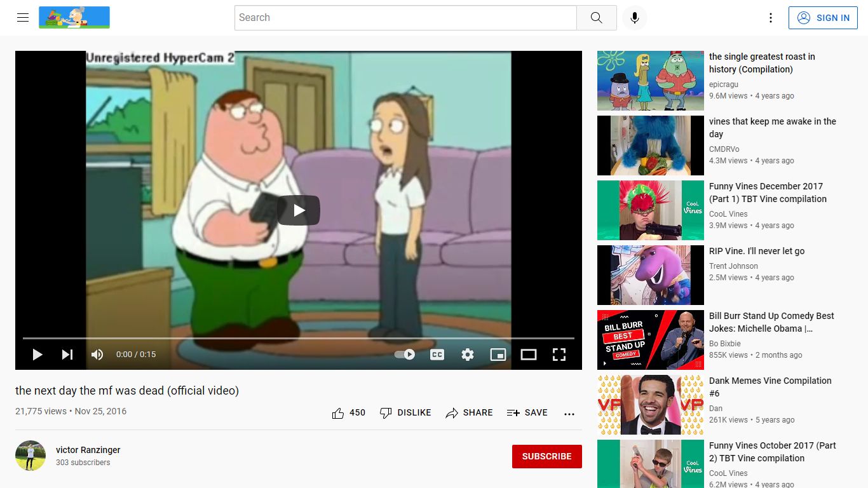Click the '261K views • 5 years ago' text
This screenshot has width=868, height=488.
[x=752, y=420]
